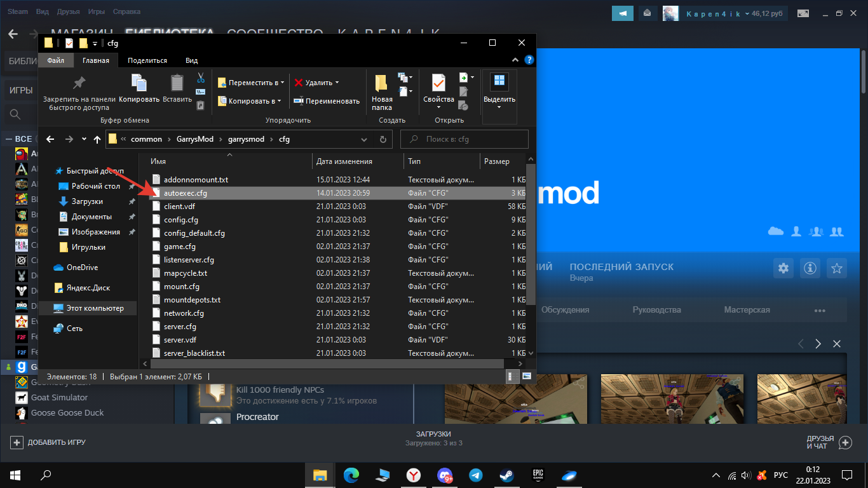Click the plus icon to add a game

[17, 442]
